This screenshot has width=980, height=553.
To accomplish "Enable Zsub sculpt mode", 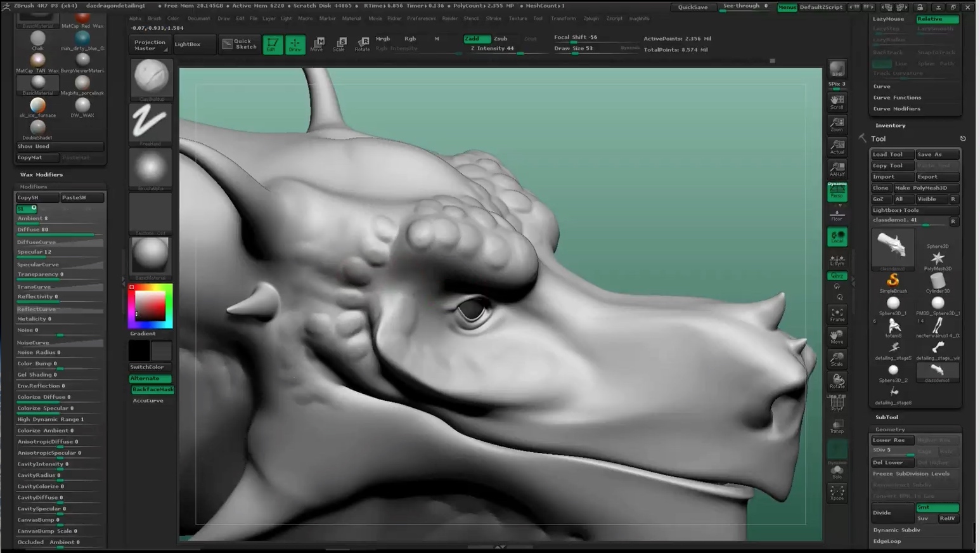I will coord(501,39).
